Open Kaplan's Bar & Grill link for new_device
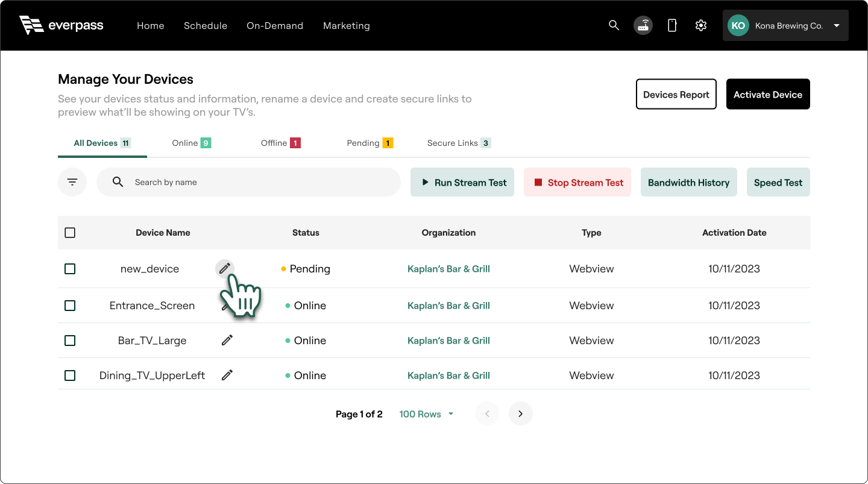 [x=448, y=269]
